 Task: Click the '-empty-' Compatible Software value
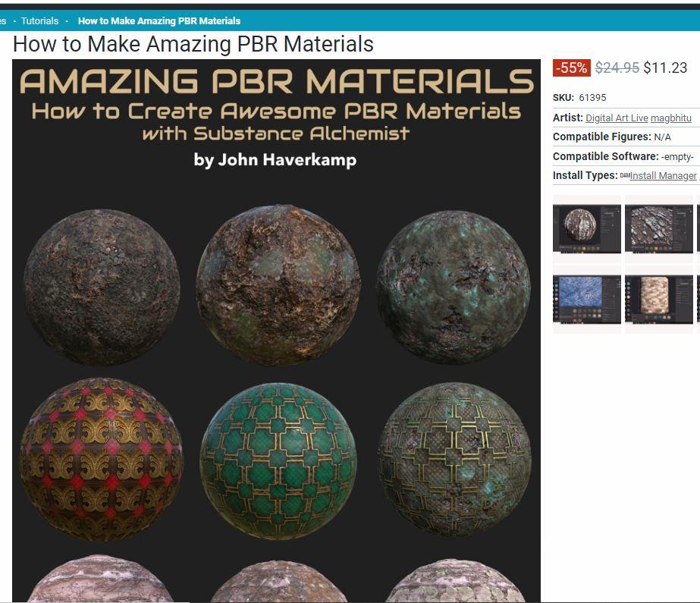tap(677, 157)
